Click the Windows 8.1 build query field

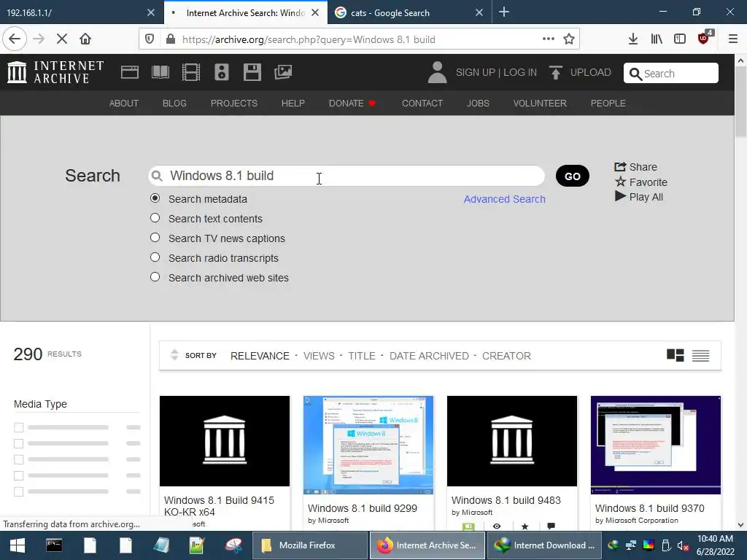[347, 176]
